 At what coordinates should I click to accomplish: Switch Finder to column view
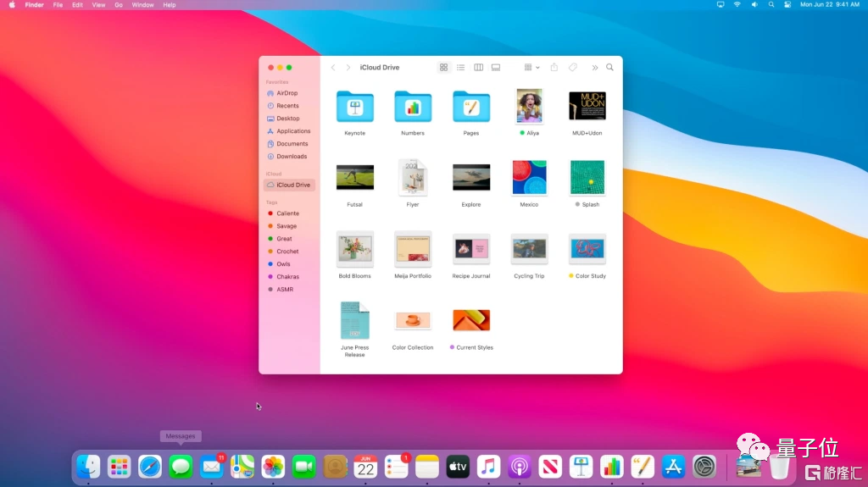coord(478,68)
